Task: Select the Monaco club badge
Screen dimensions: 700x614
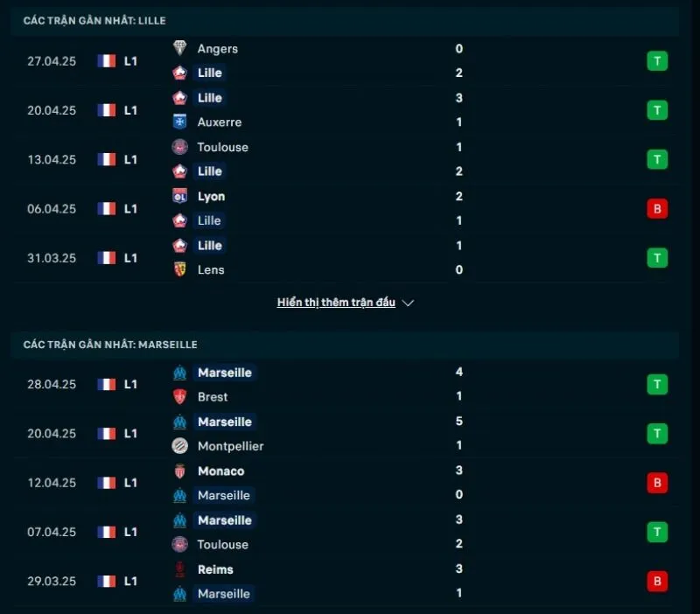Action: coord(179,471)
